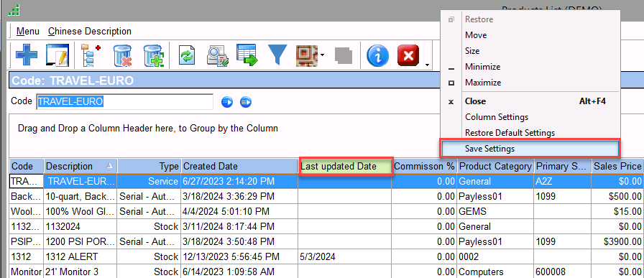The height and width of the screenshot is (278, 644).
Task: Click the group-by column drop area text
Action: point(148,129)
